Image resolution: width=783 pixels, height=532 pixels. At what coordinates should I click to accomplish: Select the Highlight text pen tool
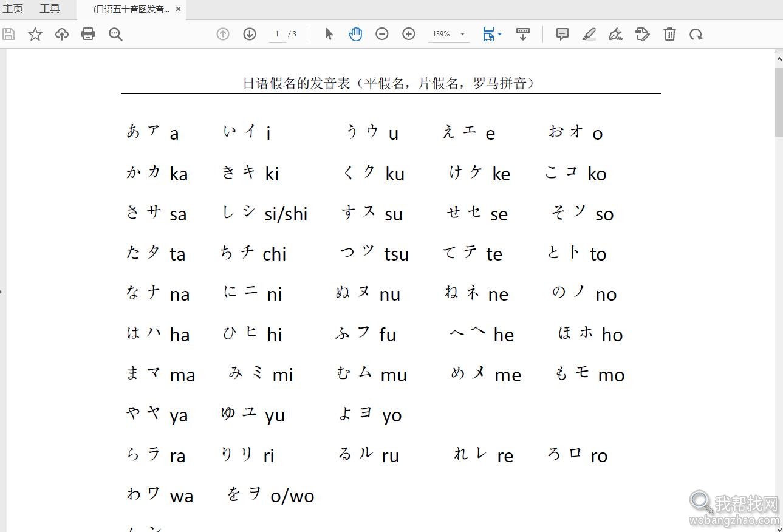[589, 34]
